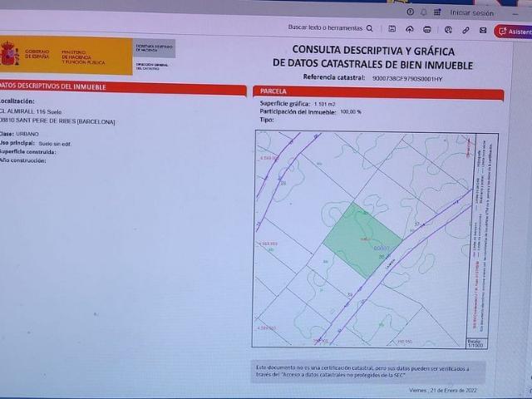Select the cadastral reference 9000738CF9790S0001HY
The image size is (532, 399).
point(407,79)
